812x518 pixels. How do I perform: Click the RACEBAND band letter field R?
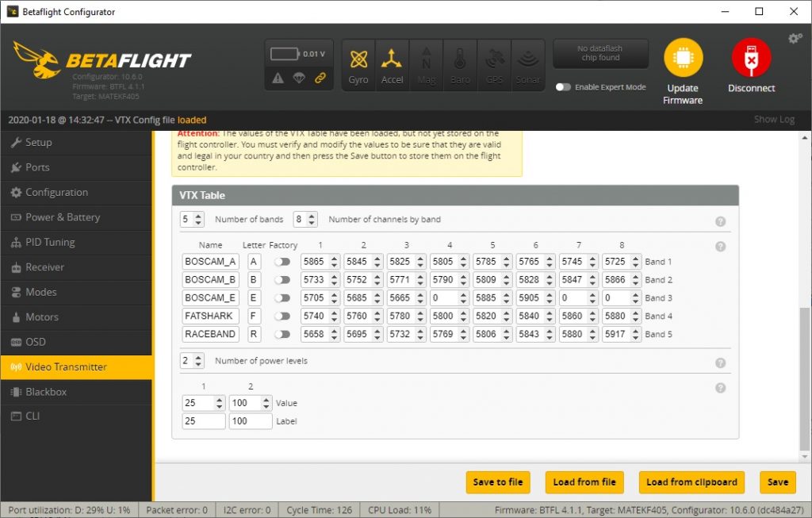pyautogui.click(x=254, y=334)
